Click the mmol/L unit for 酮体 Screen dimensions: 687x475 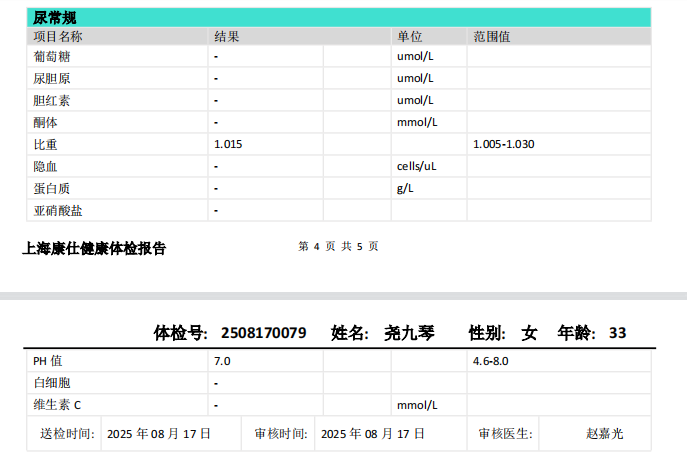(x=417, y=122)
